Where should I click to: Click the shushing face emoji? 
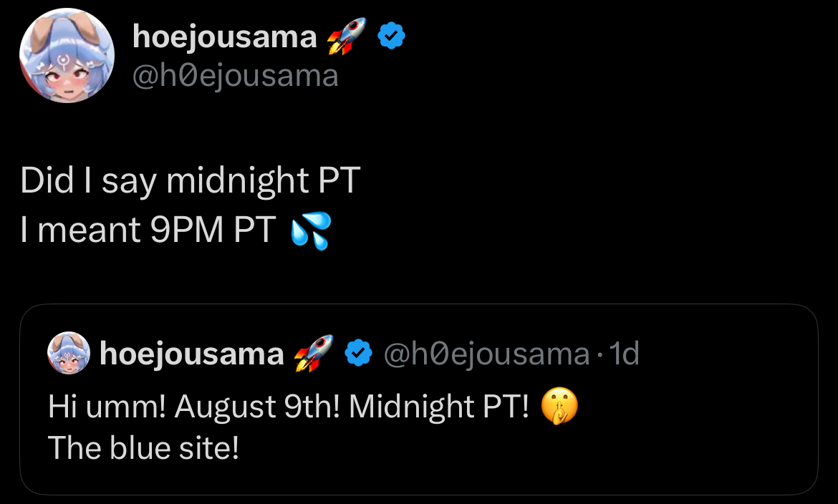coord(560,407)
